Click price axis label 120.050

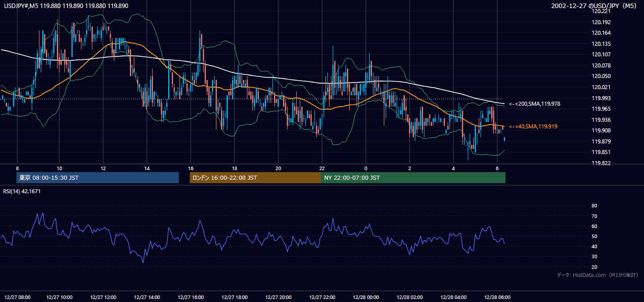601,76
